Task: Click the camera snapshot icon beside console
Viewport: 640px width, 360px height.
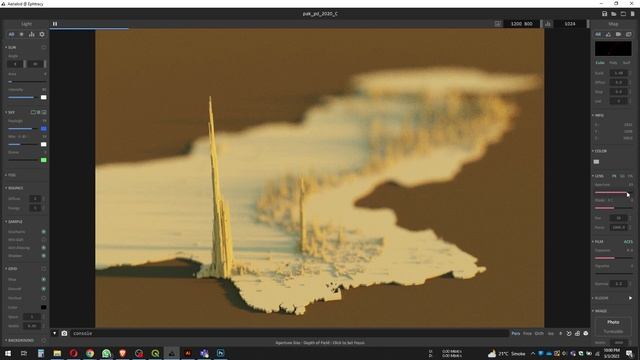Action: [64, 333]
